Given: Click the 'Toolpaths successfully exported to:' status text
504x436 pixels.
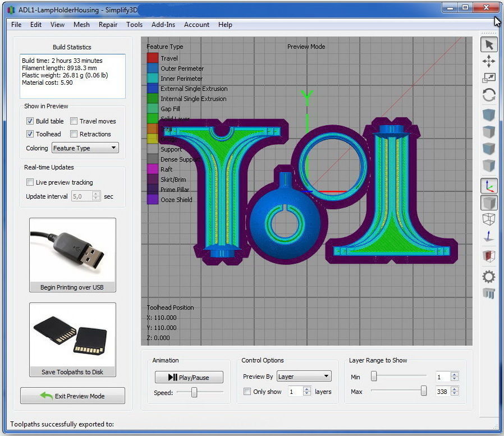Looking at the screenshot, I should [x=62, y=424].
